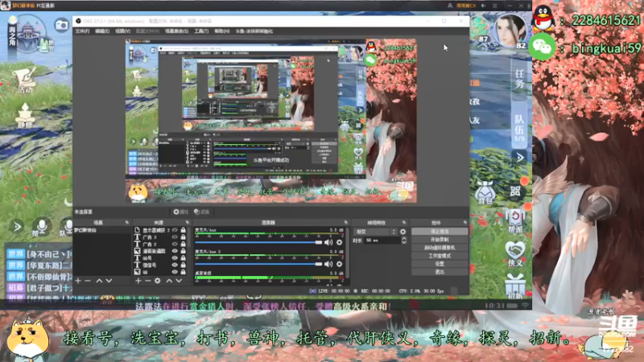This screenshot has width=644, height=362.
Task: Open the 视图(V) menu in OBS
Action: click(x=122, y=31)
